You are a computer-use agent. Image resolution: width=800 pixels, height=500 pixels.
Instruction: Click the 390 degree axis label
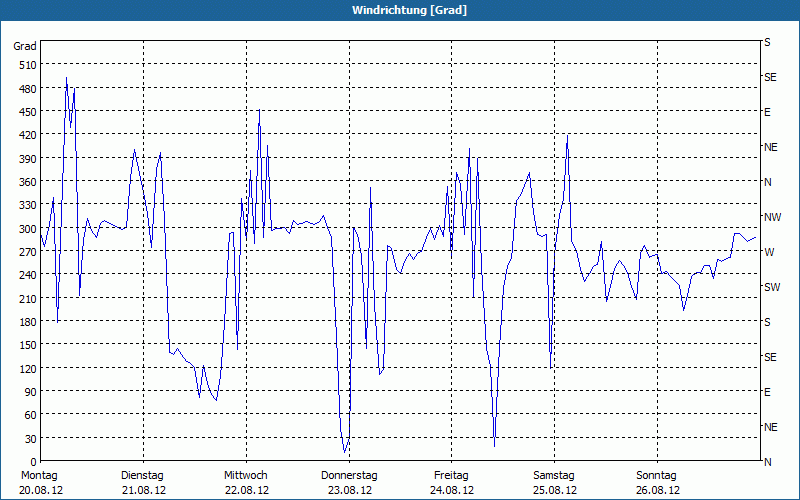coord(28,159)
